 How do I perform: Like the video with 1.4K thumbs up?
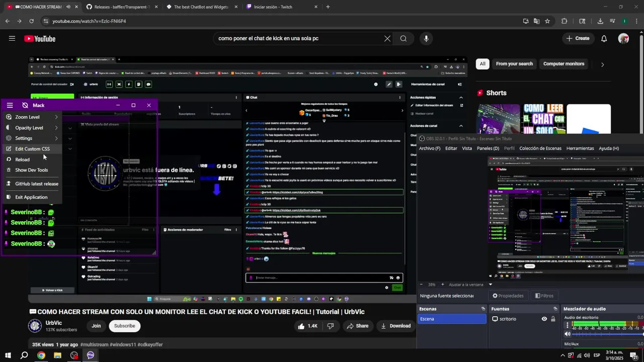coord(307,326)
